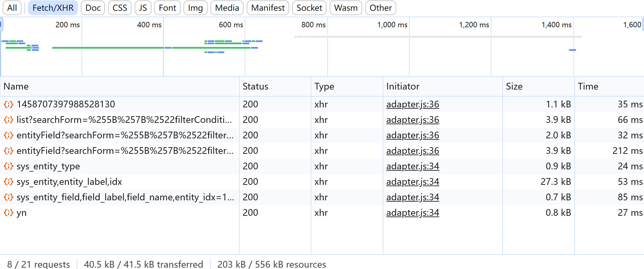Sort by the Time column header

[x=588, y=87]
